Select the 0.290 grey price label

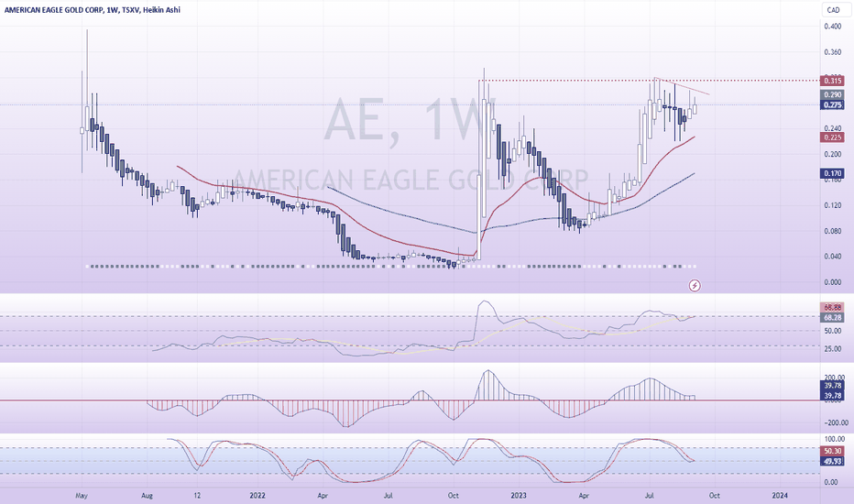833,94
